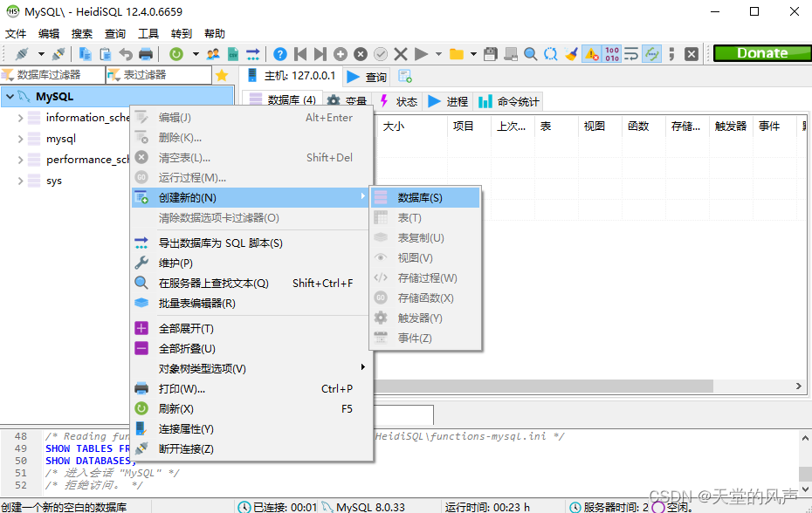Image resolution: width=812 pixels, height=513 pixels.
Task: Open the 工具 menu
Action: click(x=147, y=33)
